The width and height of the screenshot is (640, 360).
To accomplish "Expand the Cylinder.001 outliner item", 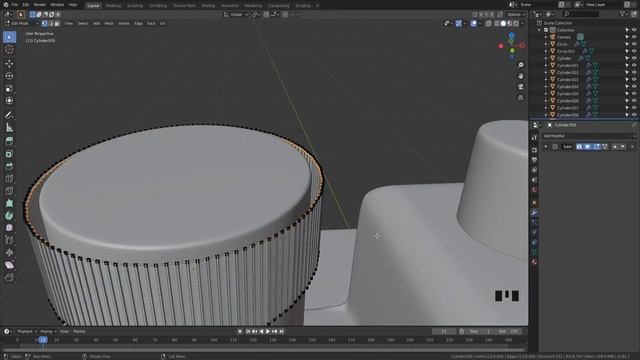I will pos(546,65).
